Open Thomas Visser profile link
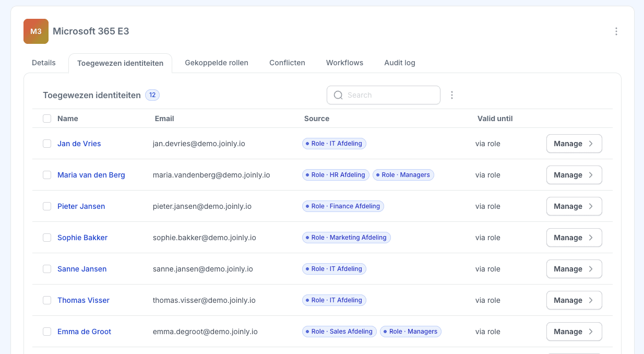This screenshot has width=644, height=354. (84, 300)
